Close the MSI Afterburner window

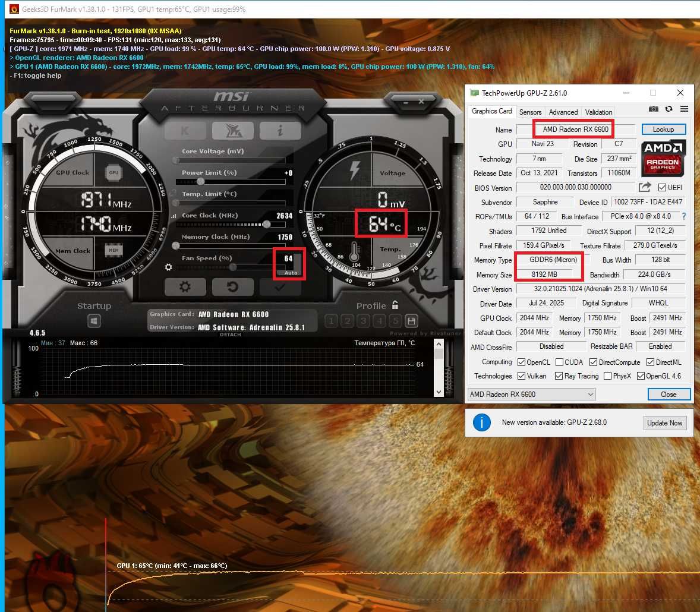click(x=421, y=102)
